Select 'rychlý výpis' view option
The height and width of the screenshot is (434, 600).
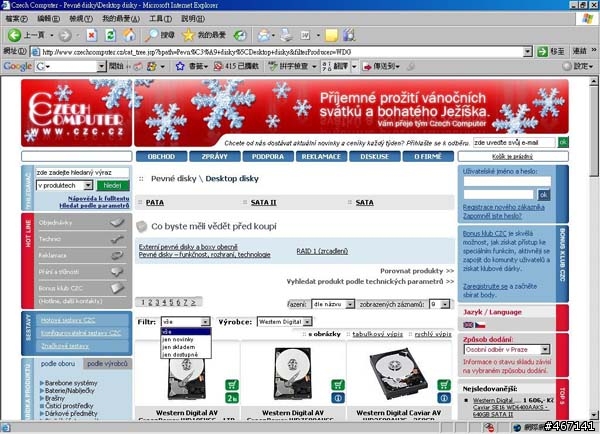[x=433, y=334]
